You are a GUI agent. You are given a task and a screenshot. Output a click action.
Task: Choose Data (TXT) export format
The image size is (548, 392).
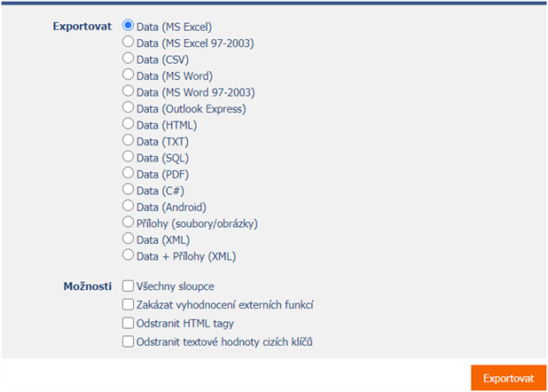click(x=128, y=140)
